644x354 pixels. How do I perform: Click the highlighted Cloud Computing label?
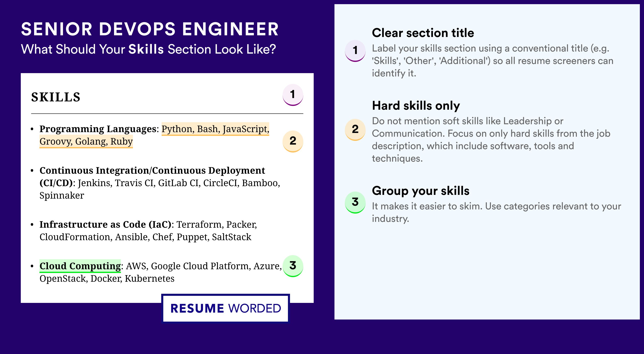coord(80,266)
